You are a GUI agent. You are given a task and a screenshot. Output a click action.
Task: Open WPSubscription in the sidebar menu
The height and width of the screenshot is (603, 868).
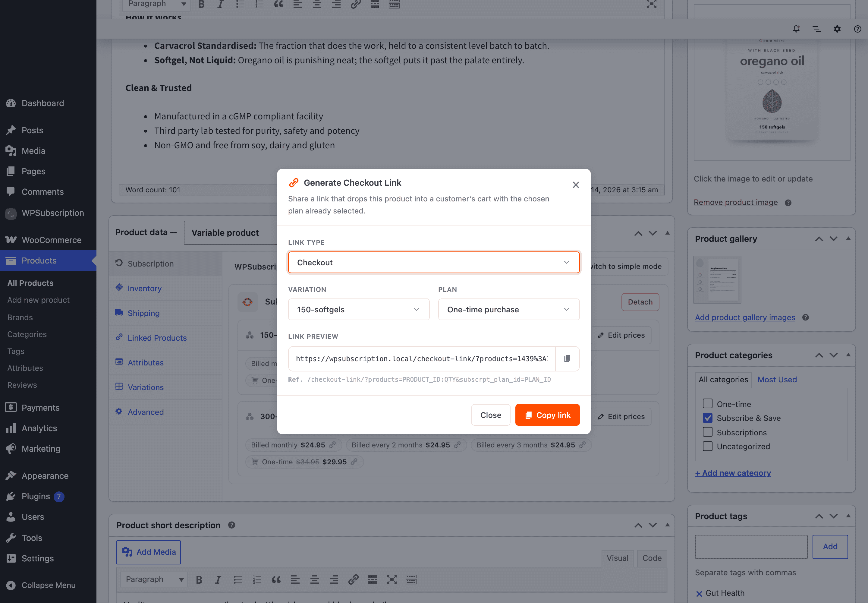tap(48, 213)
